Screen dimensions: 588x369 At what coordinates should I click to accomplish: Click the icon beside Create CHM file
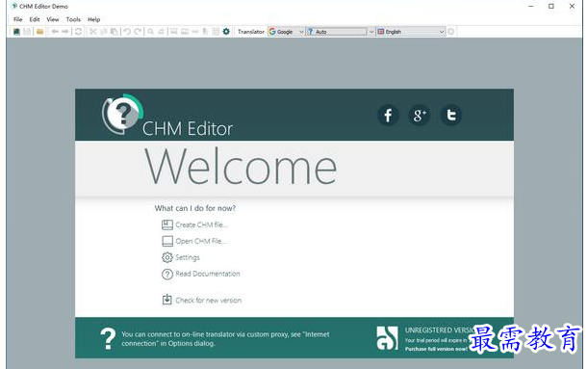click(167, 224)
